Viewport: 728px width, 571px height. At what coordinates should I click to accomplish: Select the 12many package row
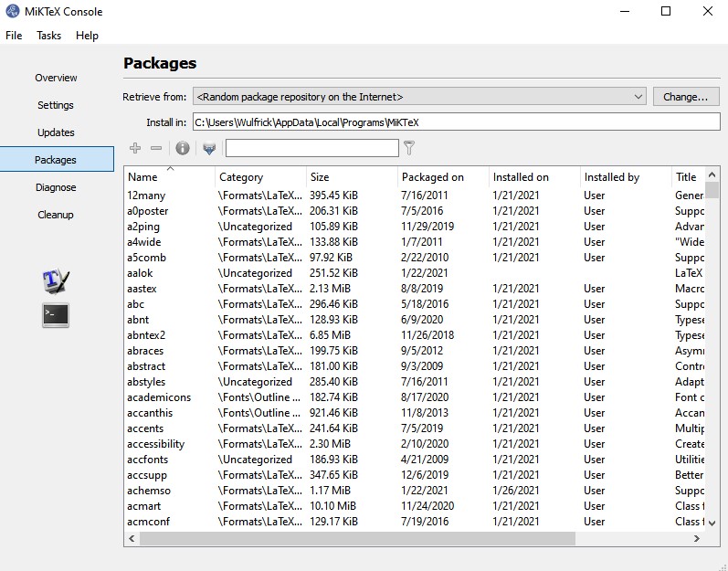[x=414, y=196]
